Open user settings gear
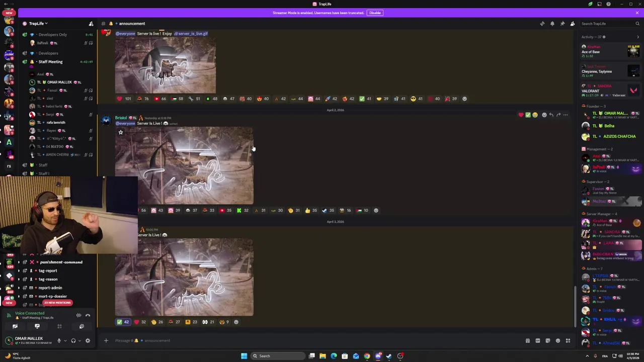The image size is (644, 362). 88,341
